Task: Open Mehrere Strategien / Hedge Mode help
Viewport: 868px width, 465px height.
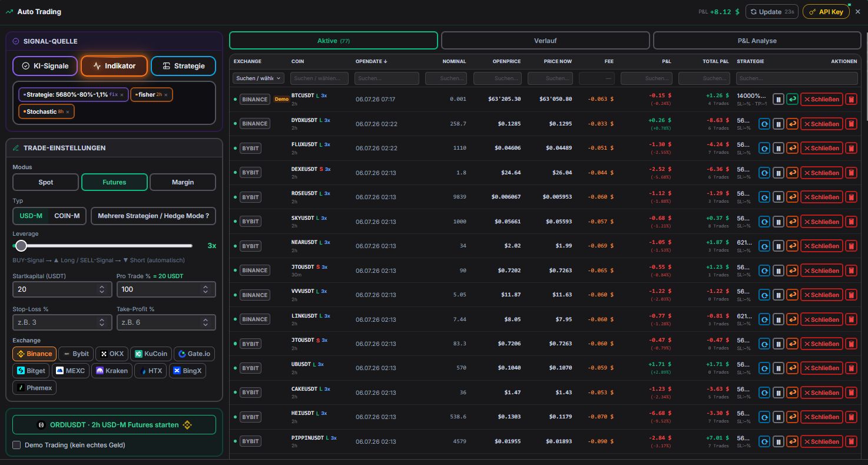Action: click(153, 216)
